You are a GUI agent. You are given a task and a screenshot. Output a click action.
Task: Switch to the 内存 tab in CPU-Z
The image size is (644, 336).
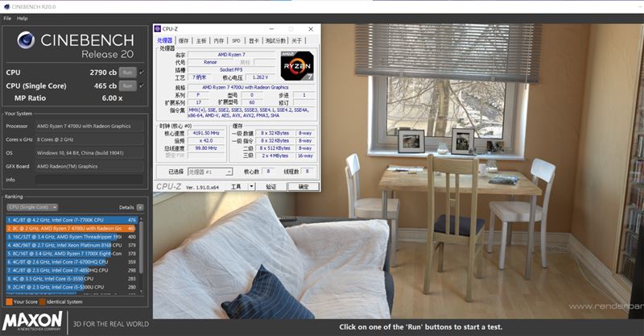tap(219, 41)
